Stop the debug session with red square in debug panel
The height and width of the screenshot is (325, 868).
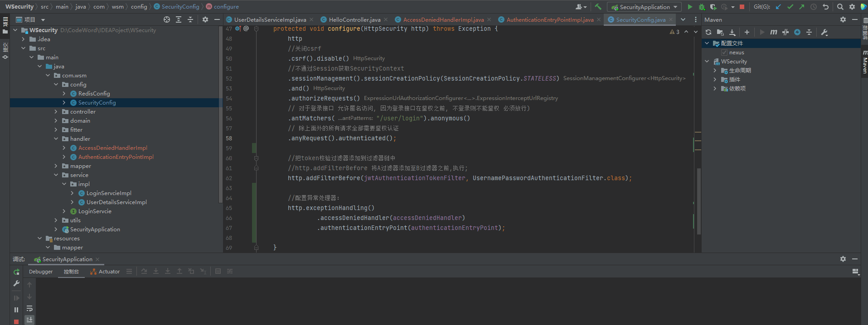16,322
